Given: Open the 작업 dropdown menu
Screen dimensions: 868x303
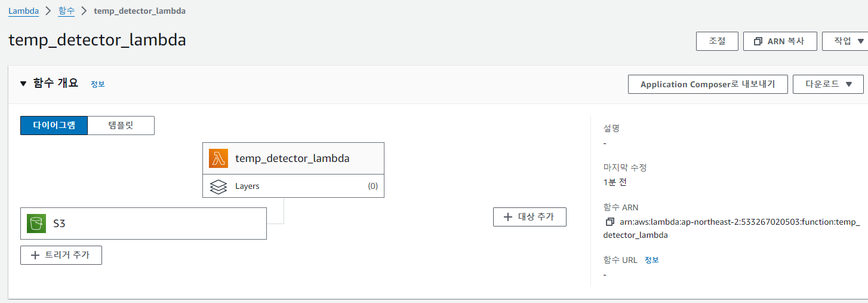Looking at the screenshot, I should pyautogui.click(x=845, y=41).
